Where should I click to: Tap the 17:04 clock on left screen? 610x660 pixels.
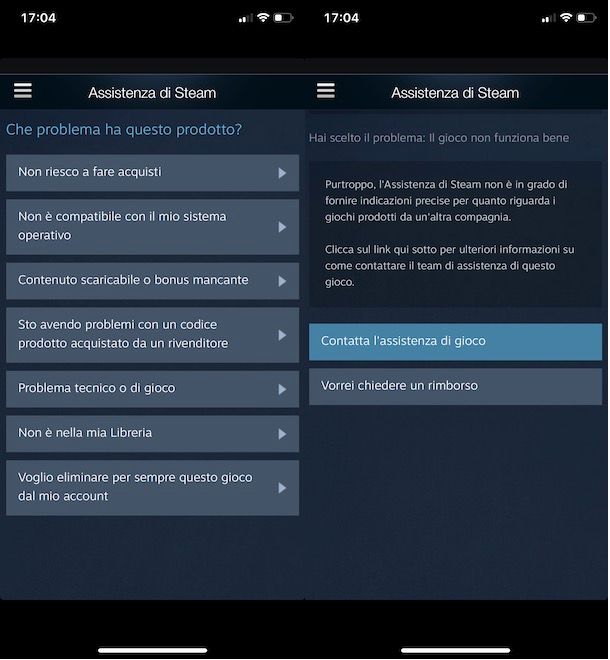(x=38, y=18)
